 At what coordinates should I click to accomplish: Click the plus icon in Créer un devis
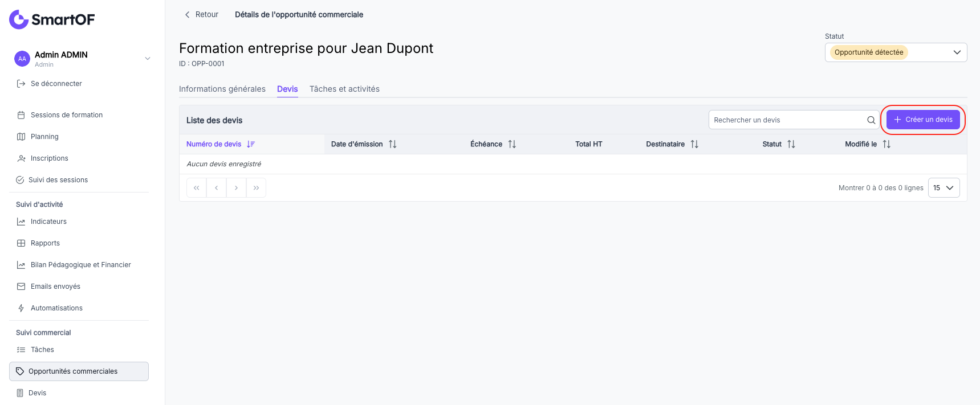pos(897,120)
